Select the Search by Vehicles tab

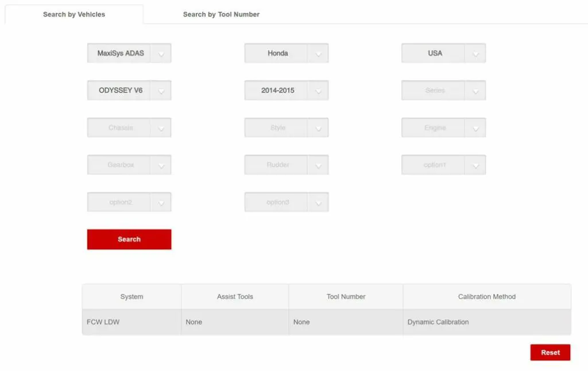click(74, 14)
